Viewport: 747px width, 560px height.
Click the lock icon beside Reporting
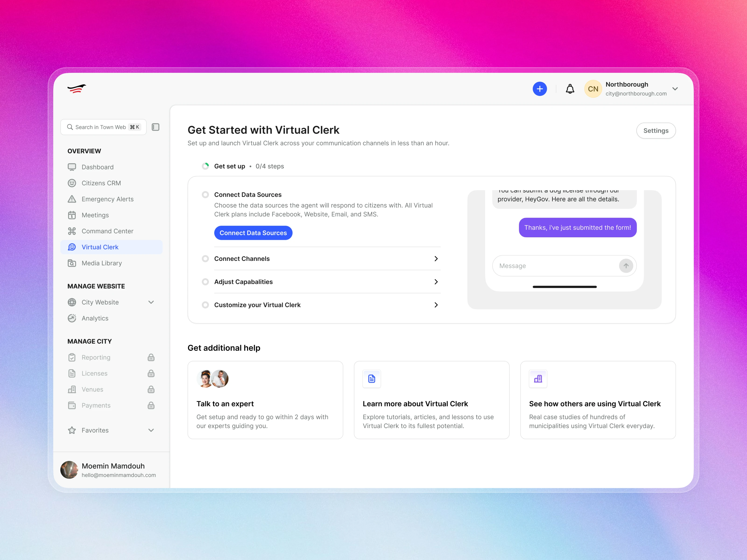151,357
